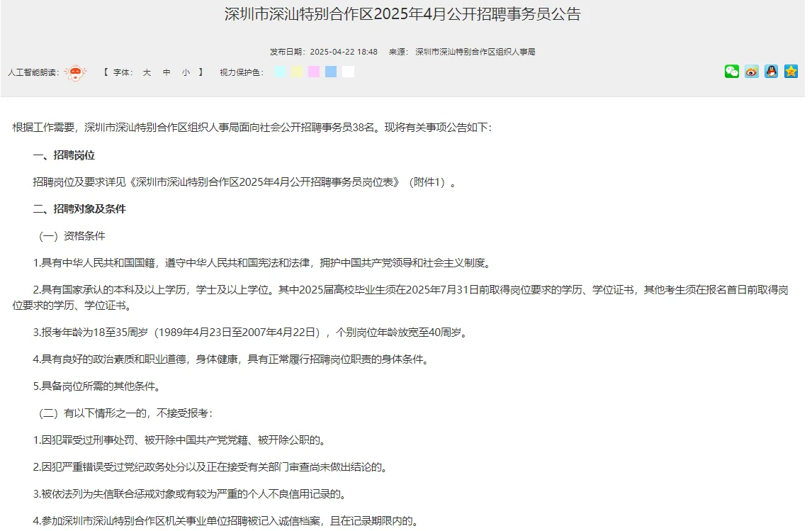Switch font size to 大

coord(147,72)
